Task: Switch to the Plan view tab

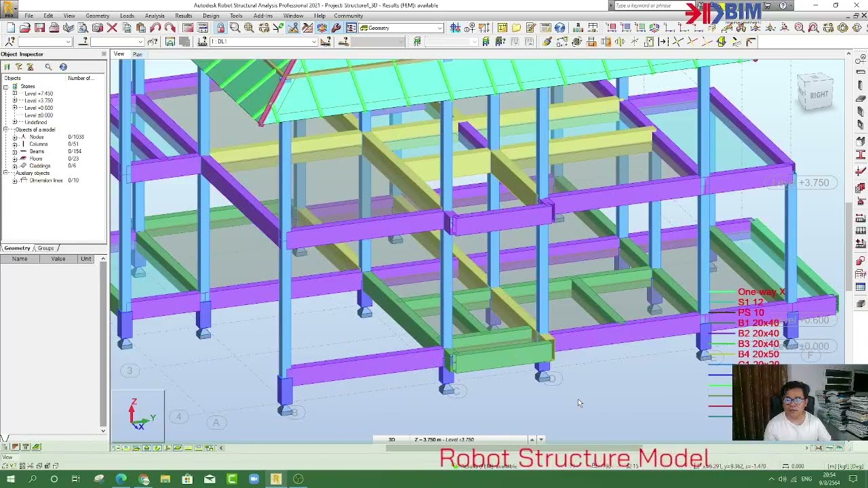Action: click(x=138, y=54)
